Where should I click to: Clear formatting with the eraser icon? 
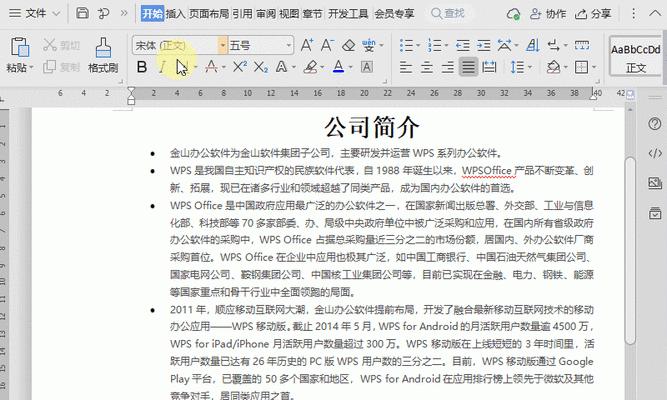pyautogui.click(x=348, y=45)
